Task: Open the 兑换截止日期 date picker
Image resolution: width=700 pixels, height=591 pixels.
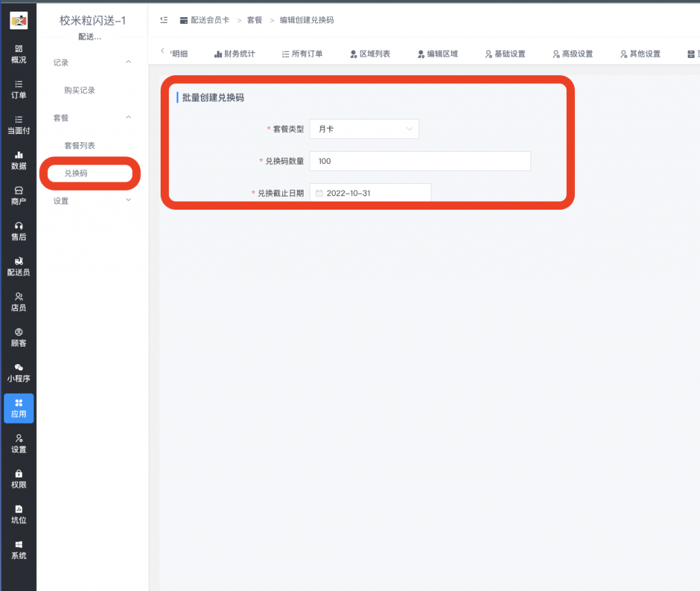Action: point(370,193)
